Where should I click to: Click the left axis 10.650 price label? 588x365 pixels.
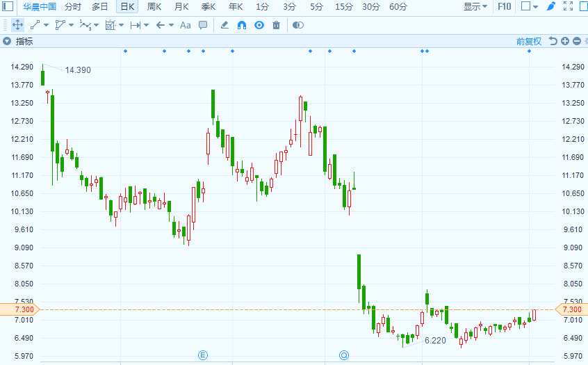point(22,193)
